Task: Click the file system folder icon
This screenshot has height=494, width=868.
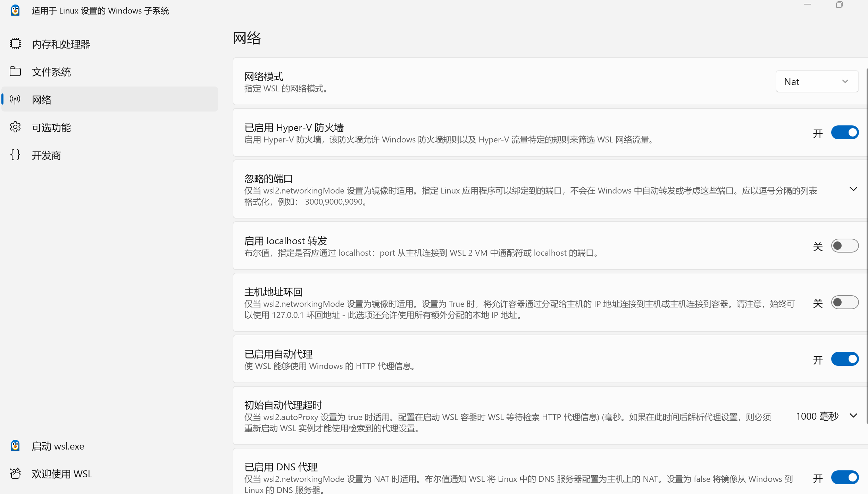Action: click(x=15, y=72)
